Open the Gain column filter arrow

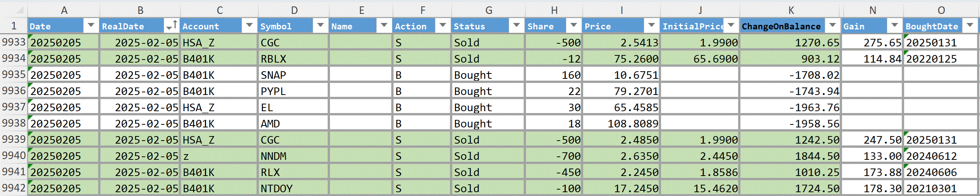(894, 26)
